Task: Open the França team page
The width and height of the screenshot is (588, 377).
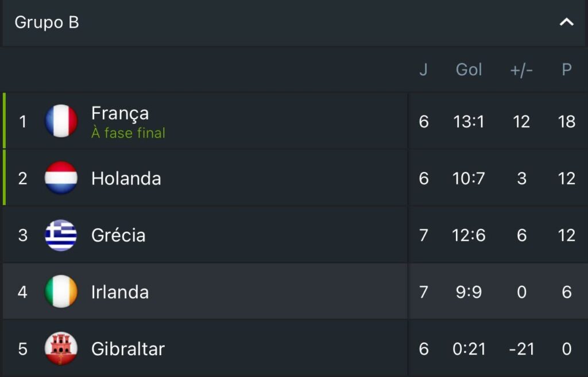Action: (119, 114)
